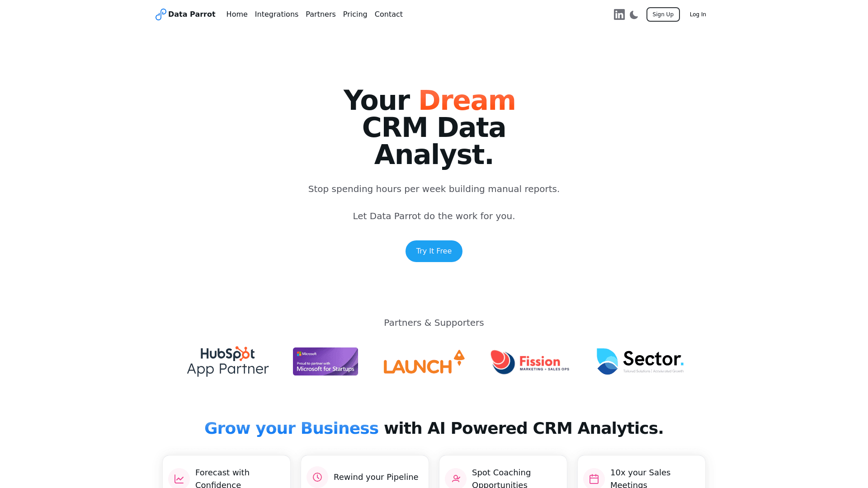Expand the Partners navigation item

pyautogui.click(x=321, y=14)
